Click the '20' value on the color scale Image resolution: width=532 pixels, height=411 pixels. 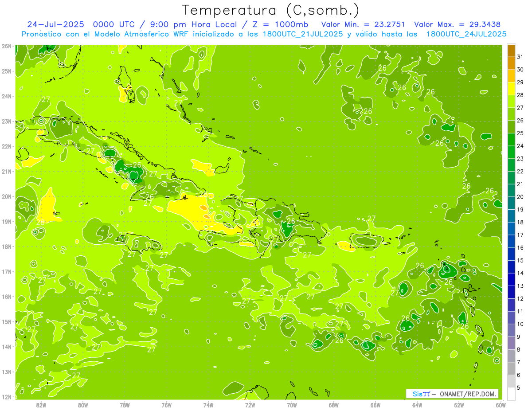tap(520, 197)
